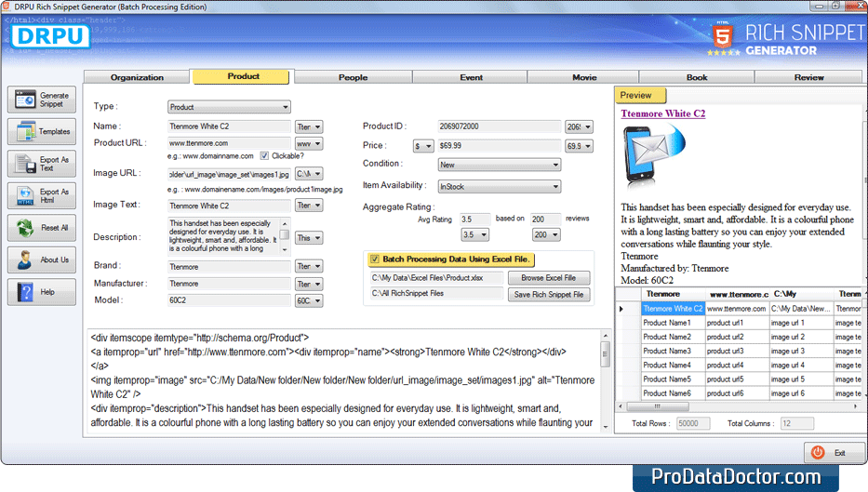Click the Product ID input field

pos(500,126)
